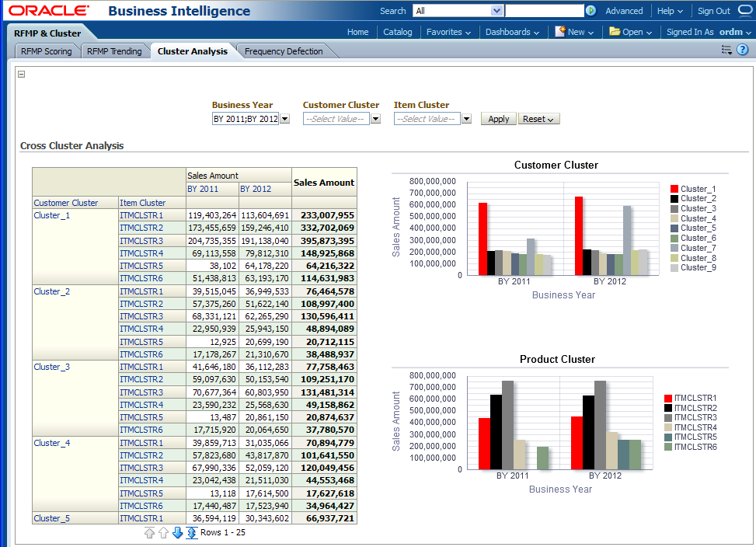Click the Oracle logo
This screenshot has height=547, width=756.
tap(48, 11)
